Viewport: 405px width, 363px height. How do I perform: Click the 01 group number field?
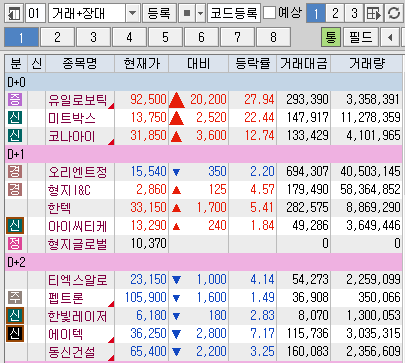(x=35, y=13)
